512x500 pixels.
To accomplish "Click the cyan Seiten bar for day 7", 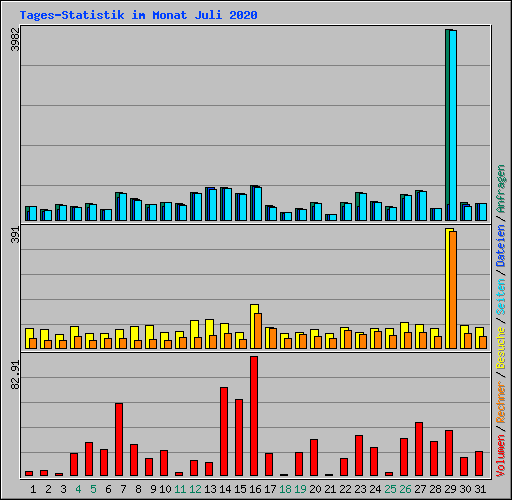I will 123,207.
